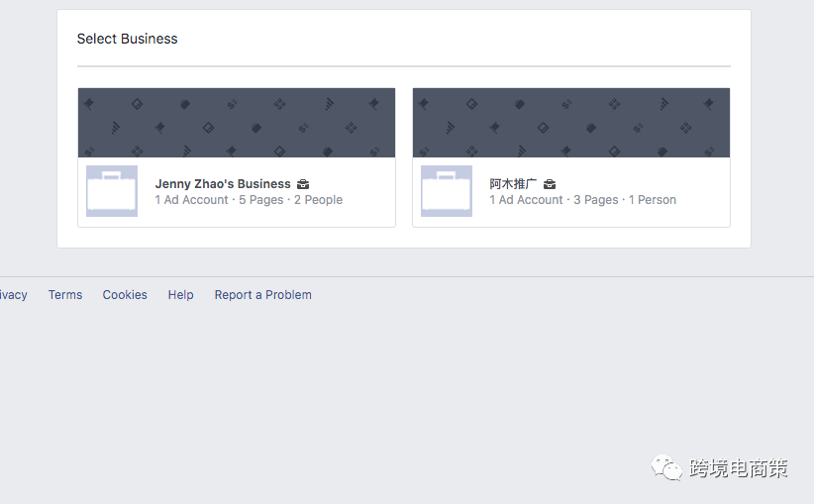
Task: Open the 阿木推广 business name
Action: coord(513,184)
